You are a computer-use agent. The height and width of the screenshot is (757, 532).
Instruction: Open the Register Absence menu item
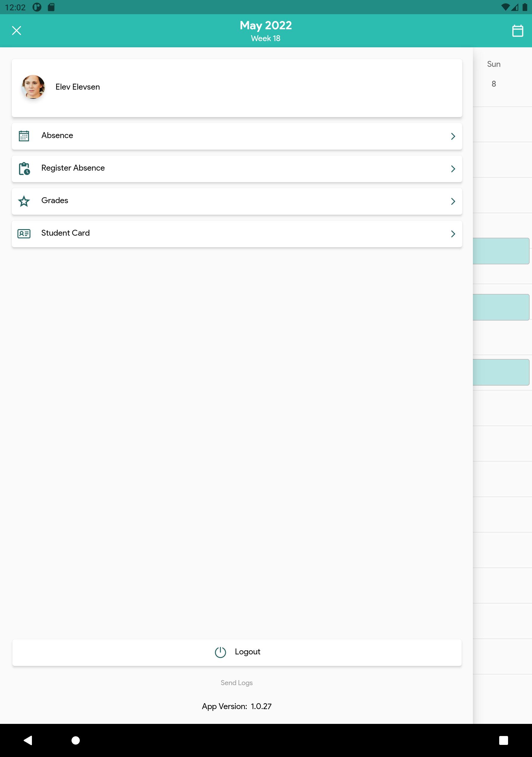coord(237,169)
